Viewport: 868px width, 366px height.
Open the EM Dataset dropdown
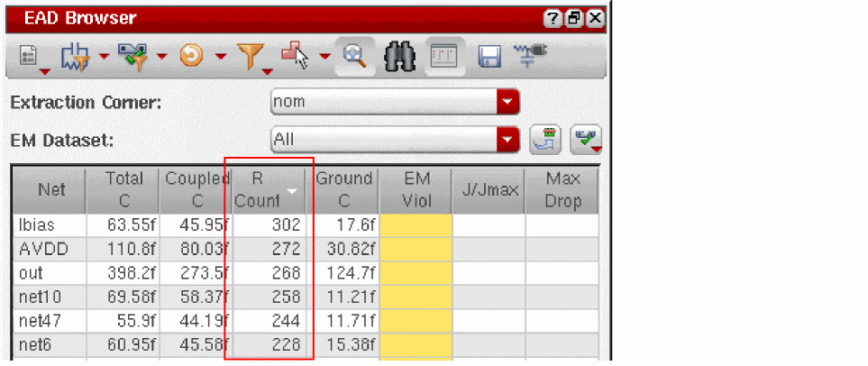396,140
